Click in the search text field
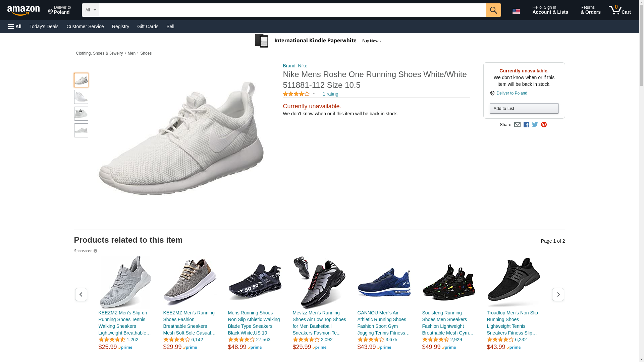Viewport: 644px width, 362px height. point(292,10)
